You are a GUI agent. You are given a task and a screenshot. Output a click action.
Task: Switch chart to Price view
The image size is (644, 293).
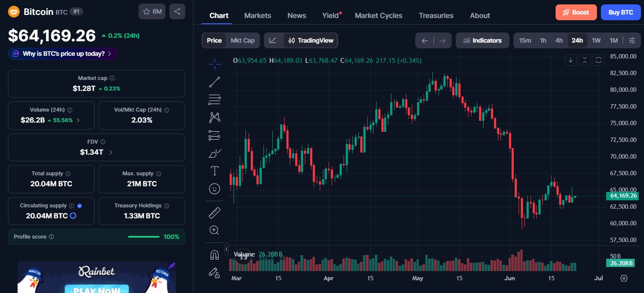[x=214, y=40]
